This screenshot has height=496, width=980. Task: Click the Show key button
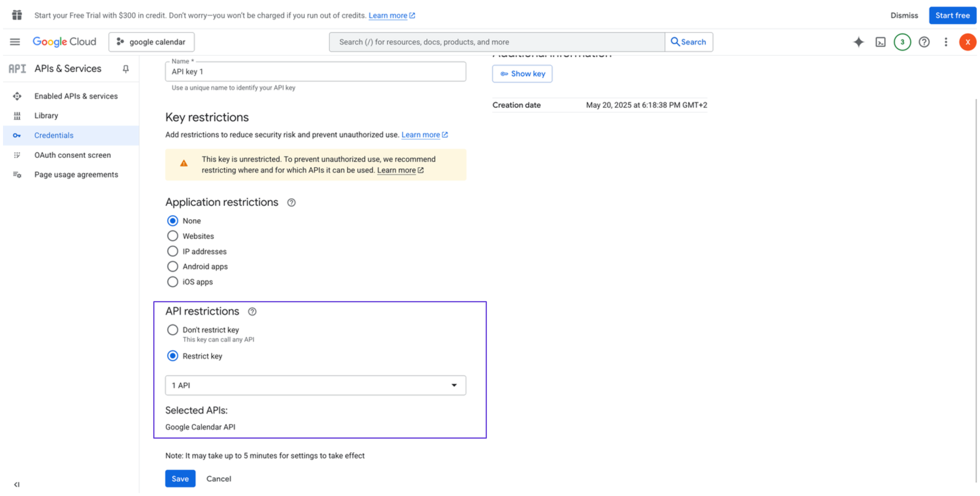522,74
